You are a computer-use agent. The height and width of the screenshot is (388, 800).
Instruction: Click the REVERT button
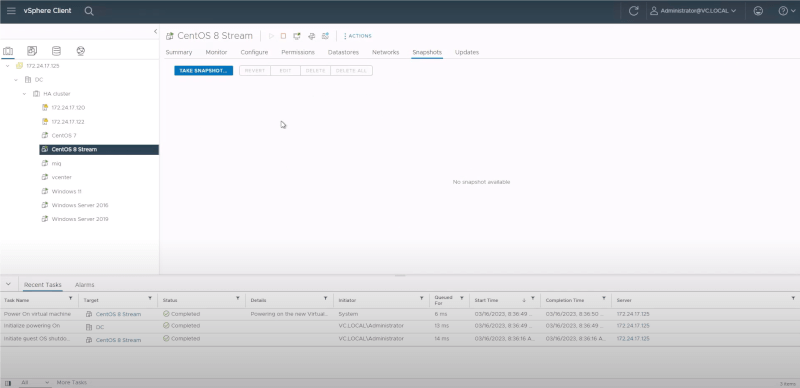pos(255,70)
